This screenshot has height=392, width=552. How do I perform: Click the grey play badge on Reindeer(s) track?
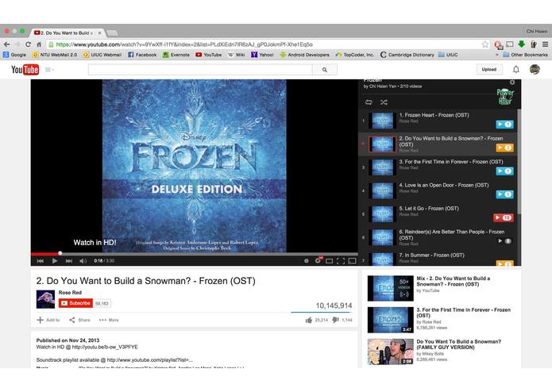pyautogui.click(x=504, y=240)
